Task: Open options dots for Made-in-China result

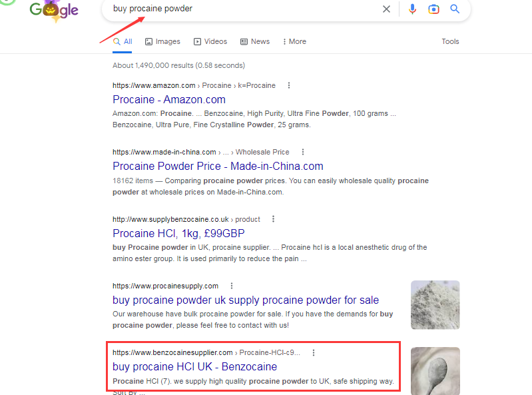Action: click(303, 152)
